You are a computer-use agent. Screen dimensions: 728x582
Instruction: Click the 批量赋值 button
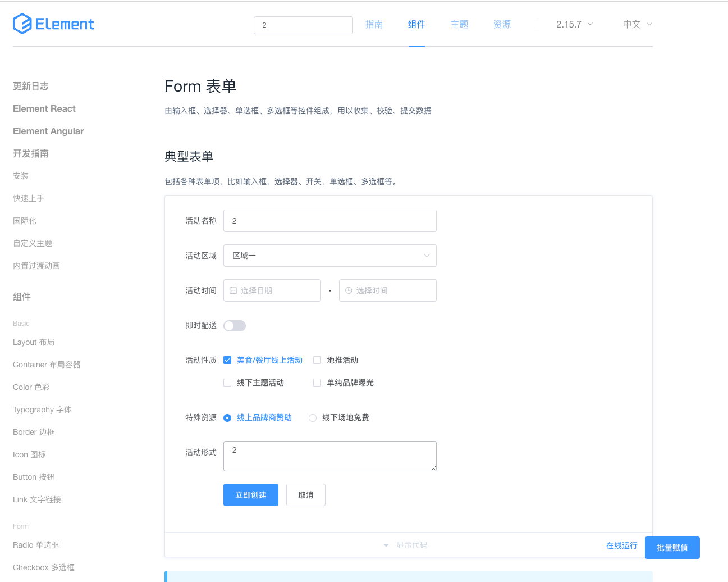pyautogui.click(x=672, y=548)
